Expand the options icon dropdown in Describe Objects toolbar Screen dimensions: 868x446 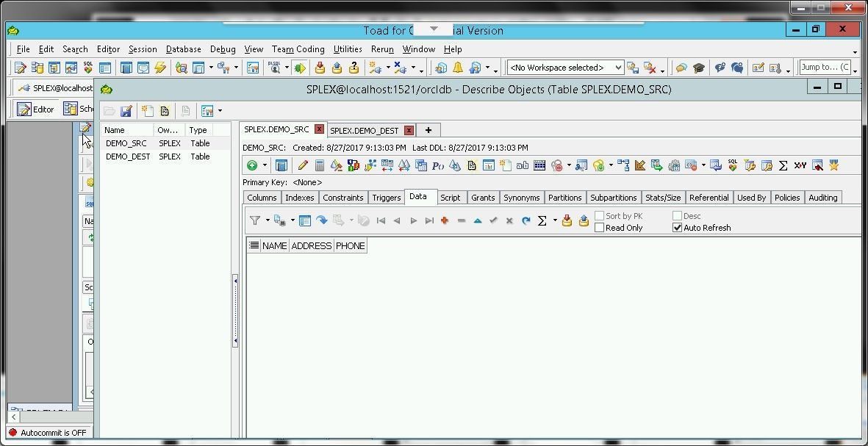(x=220, y=111)
